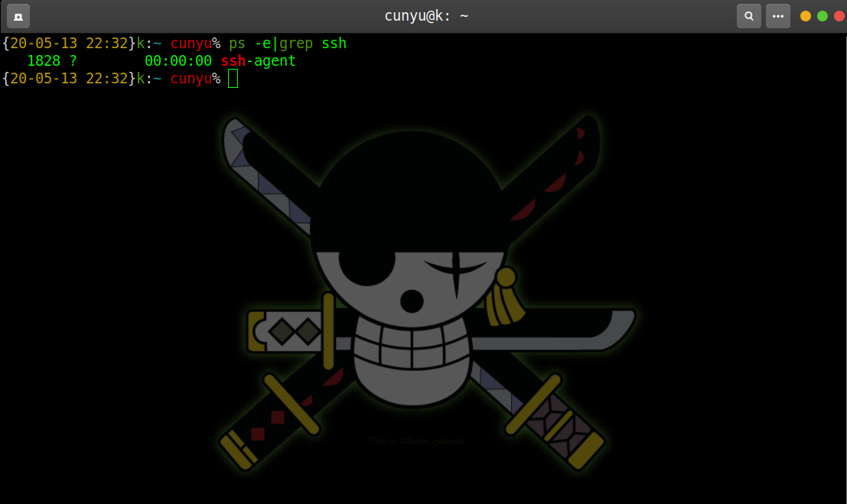Minimize the terminal with the orange button
The image size is (847, 504).
[x=806, y=16]
